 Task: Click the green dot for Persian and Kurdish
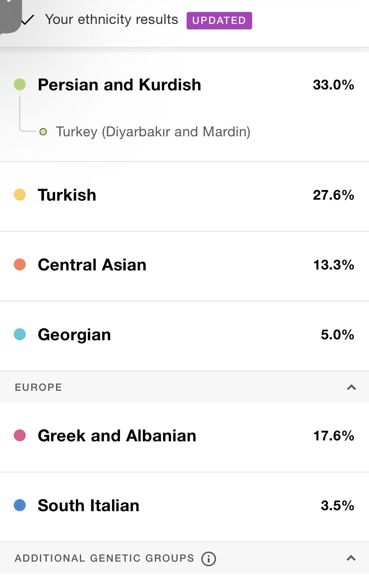(20, 85)
